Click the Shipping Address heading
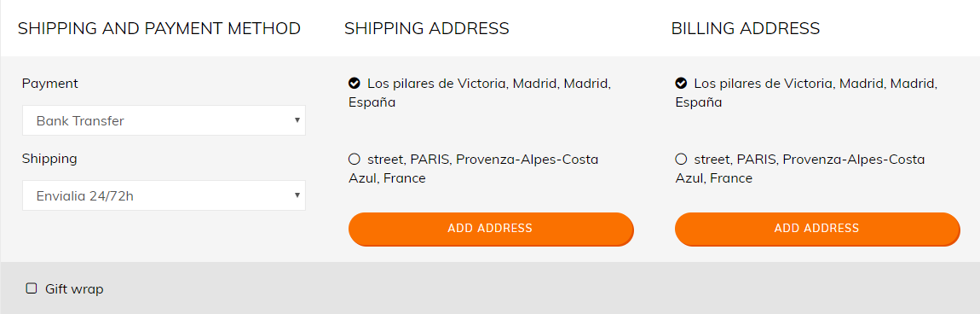 [x=427, y=28]
